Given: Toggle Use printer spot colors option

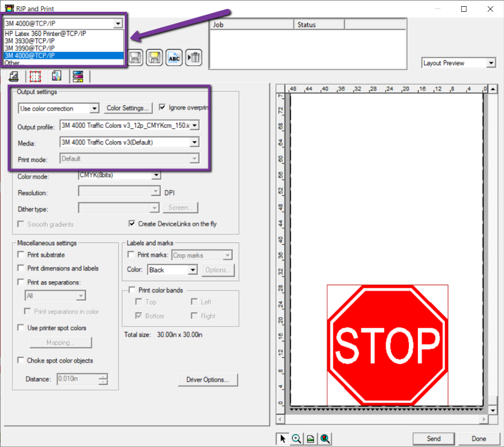Looking at the screenshot, I should point(21,328).
